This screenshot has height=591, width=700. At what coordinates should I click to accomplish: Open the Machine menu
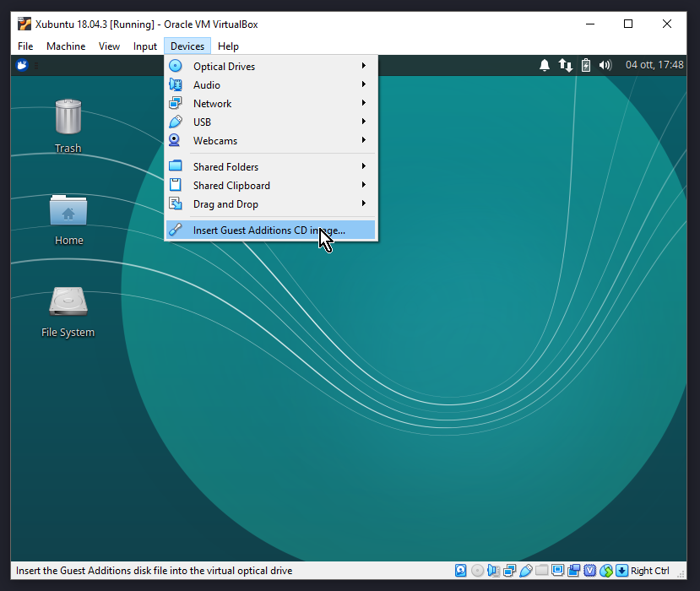pos(66,46)
